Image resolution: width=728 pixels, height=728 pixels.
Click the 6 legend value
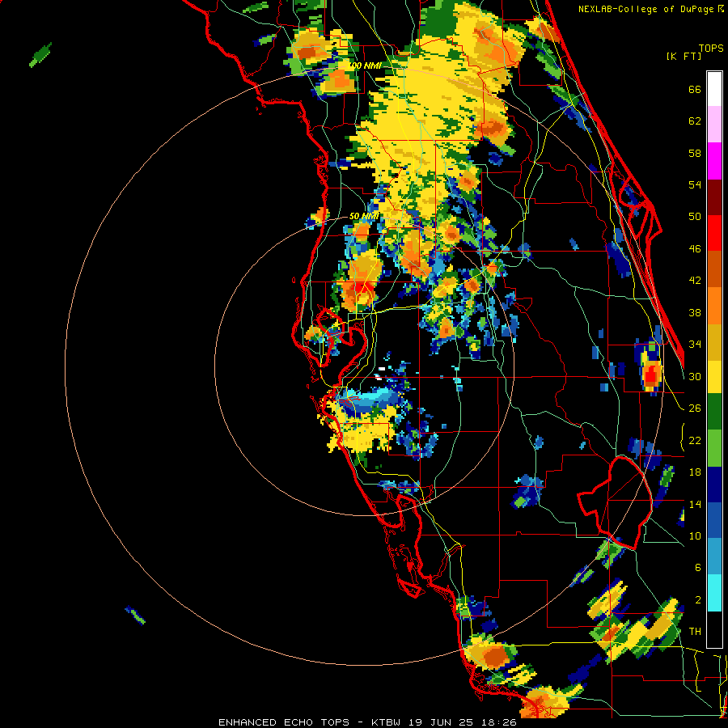click(697, 568)
